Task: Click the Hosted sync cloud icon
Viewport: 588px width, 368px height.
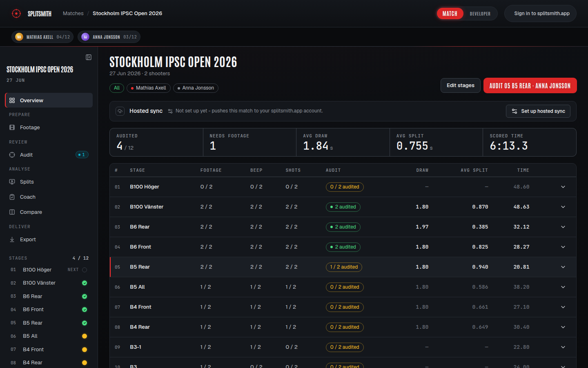Action: [x=120, y=111]
